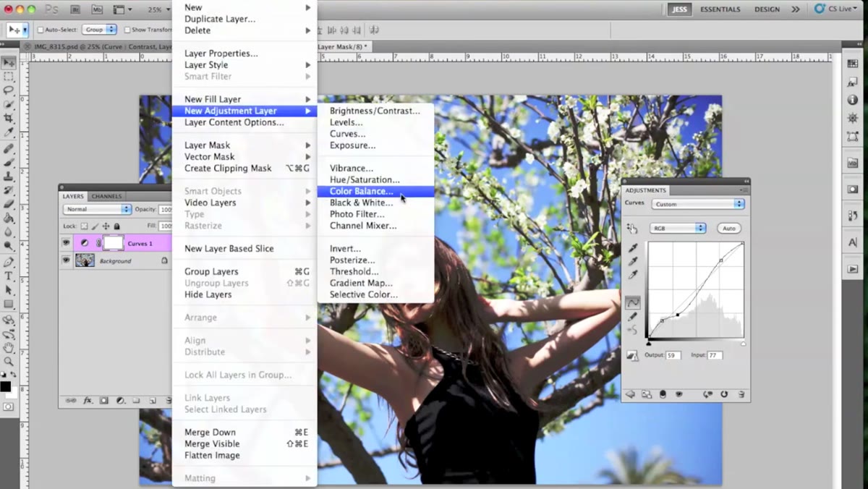This screenshot has height=489, width=868.
Task: Reset adjustment to defaults icon
Action: pos(724,394)
